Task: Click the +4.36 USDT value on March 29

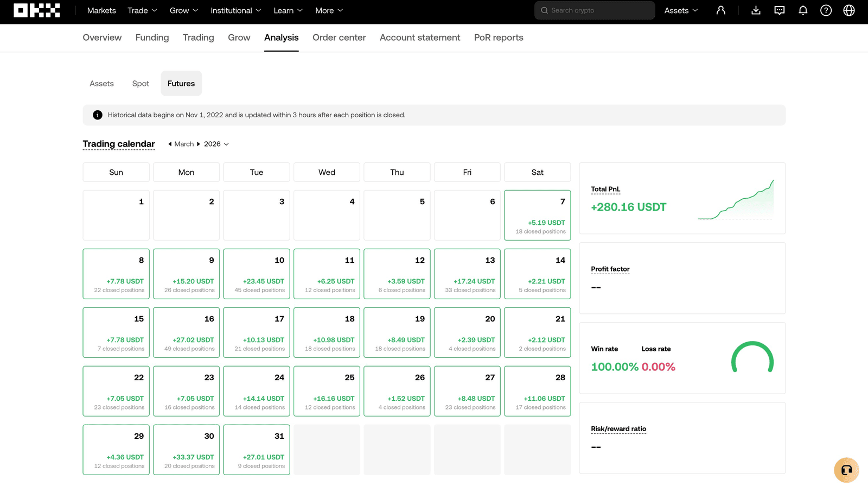Action: point(125,457)
